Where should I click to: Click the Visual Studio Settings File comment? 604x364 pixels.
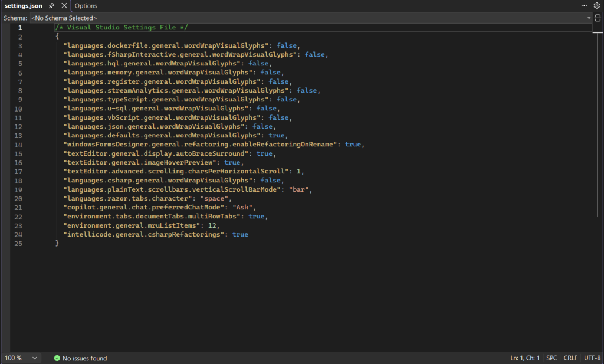click(x=122, y=27)
